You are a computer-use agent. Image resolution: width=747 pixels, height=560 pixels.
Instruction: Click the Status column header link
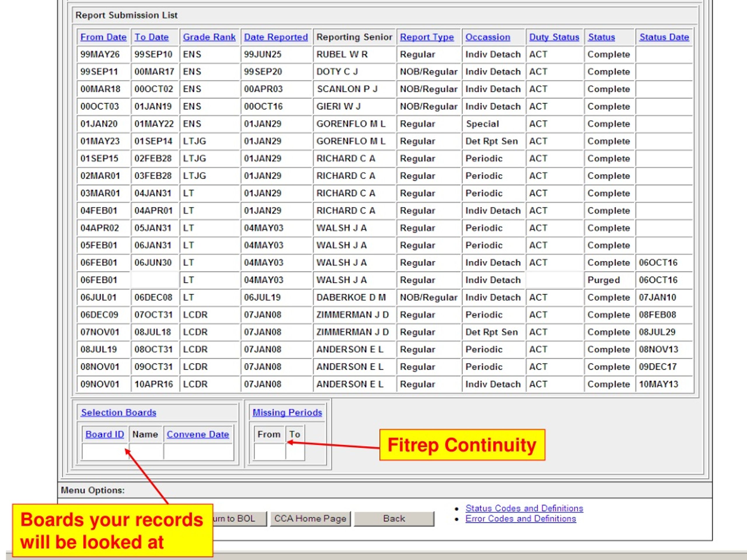click(601, 37)
